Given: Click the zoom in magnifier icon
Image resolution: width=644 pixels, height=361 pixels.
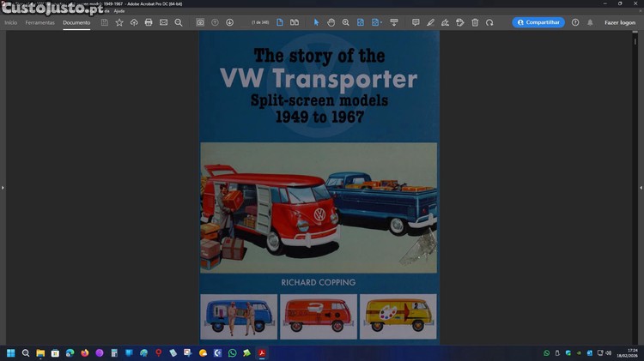Looking at the screenshot, I should [x=345, y=22].
